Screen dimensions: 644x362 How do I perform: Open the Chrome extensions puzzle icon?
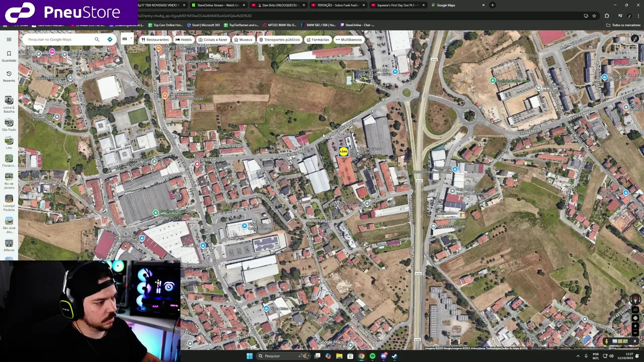(x=607, y=16)
